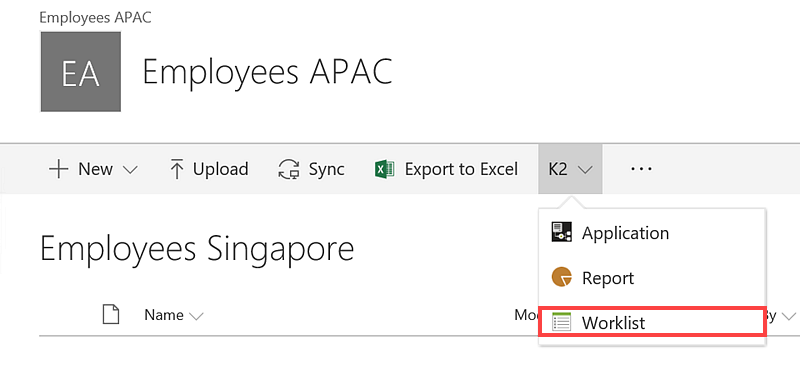Open the Employees APAC breadcrumb link
Screen dimensions: 800x365
(x=95, y=17)
